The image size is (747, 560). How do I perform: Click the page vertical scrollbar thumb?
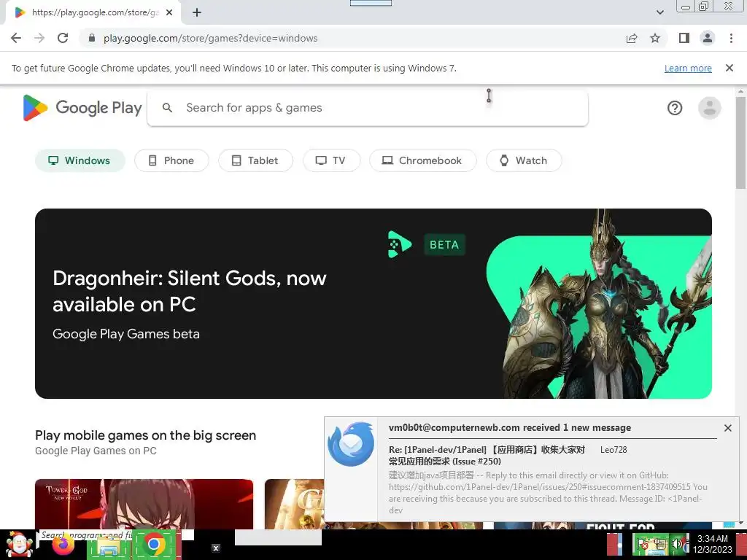tap(740, 143)
